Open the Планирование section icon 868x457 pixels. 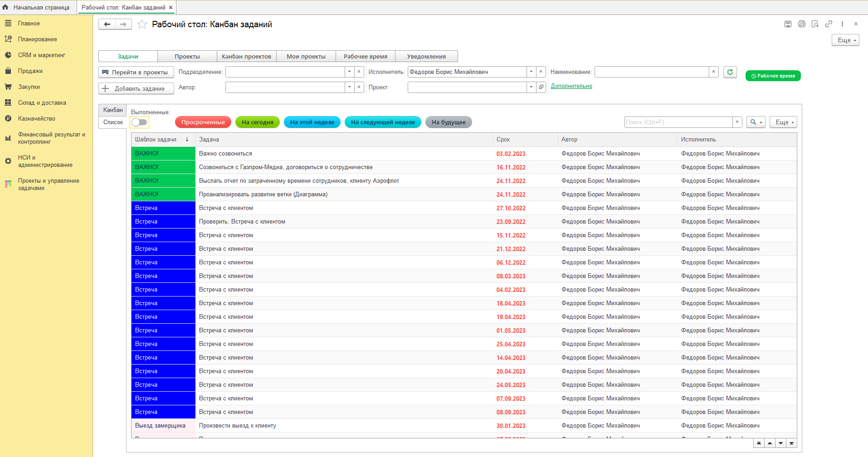click(8, 39)
